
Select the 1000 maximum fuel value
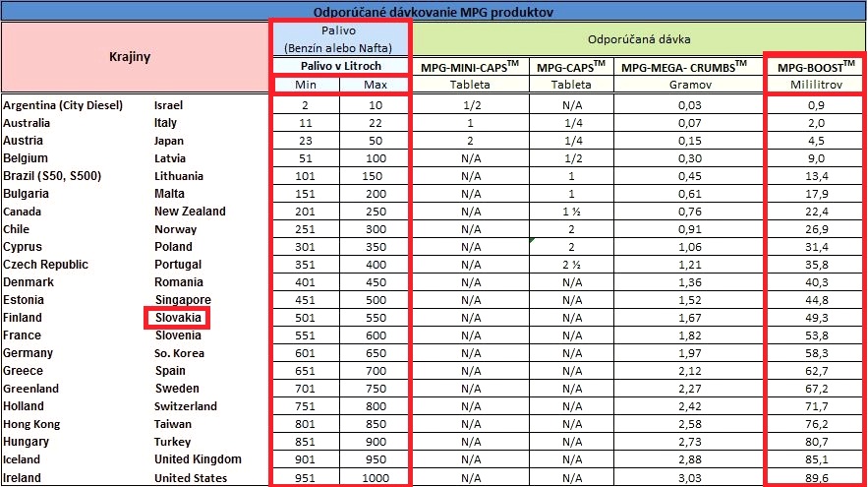coord(375,478)
